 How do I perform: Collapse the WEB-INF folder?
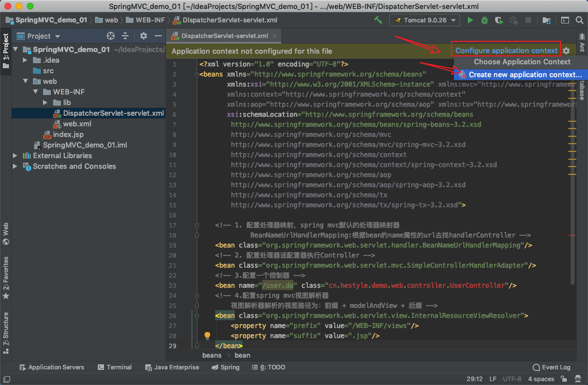(36, 92)
